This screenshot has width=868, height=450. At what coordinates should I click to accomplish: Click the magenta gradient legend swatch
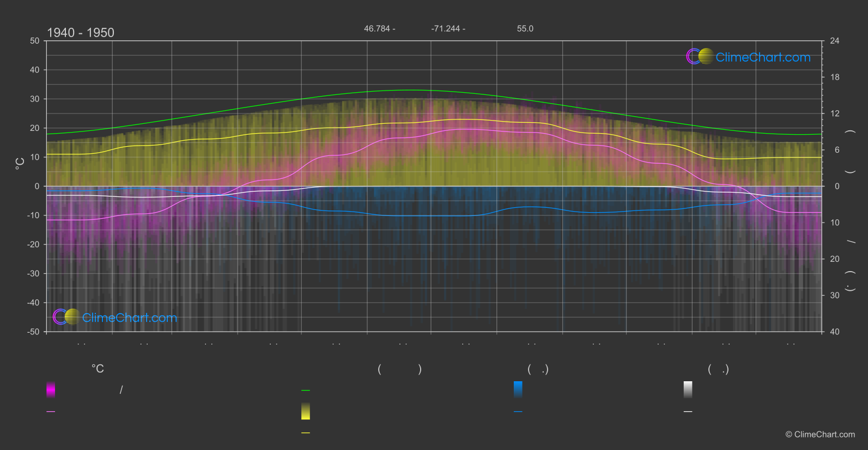pos(51,389)
